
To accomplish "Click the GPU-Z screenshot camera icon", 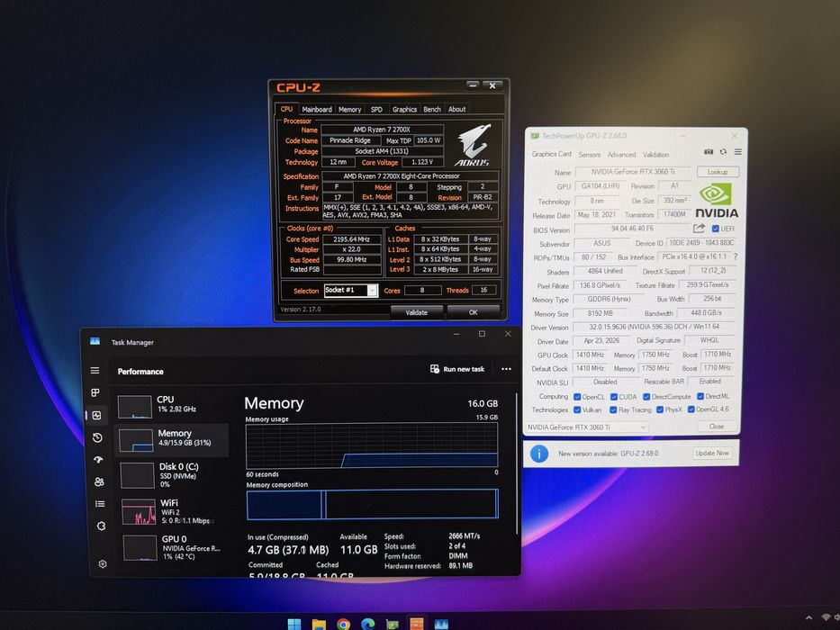I will (709, 151).
